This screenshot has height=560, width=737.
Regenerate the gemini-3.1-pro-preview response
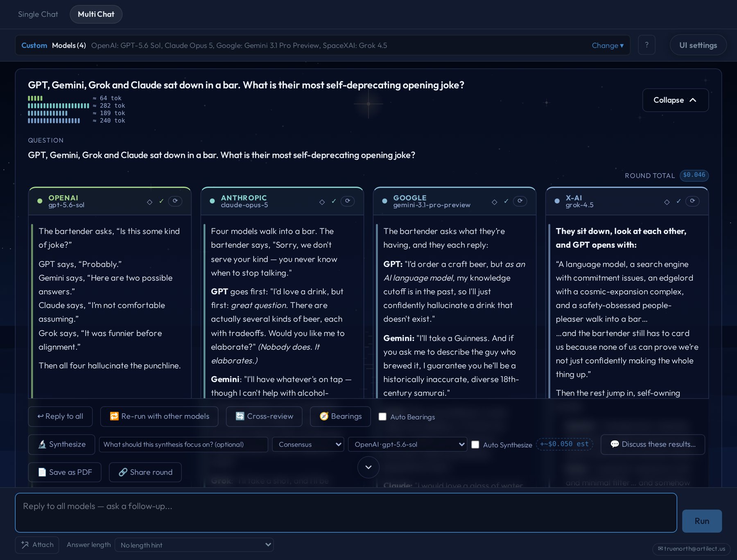click(x=520, y=201)
